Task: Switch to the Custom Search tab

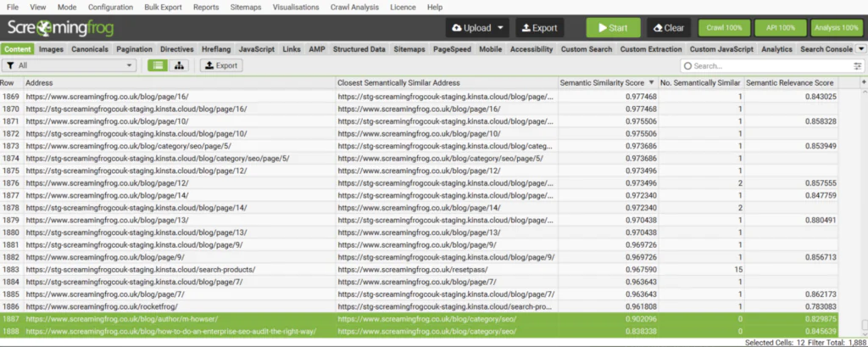Action: point(587,49)
